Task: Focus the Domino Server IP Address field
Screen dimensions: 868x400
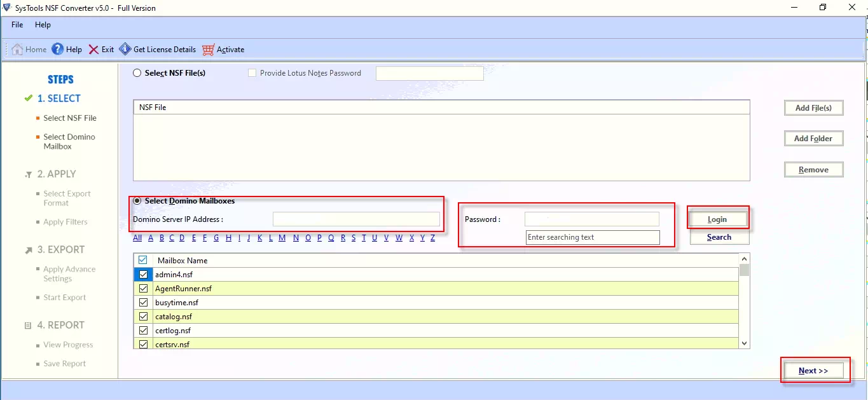Action: click(356, 219)
